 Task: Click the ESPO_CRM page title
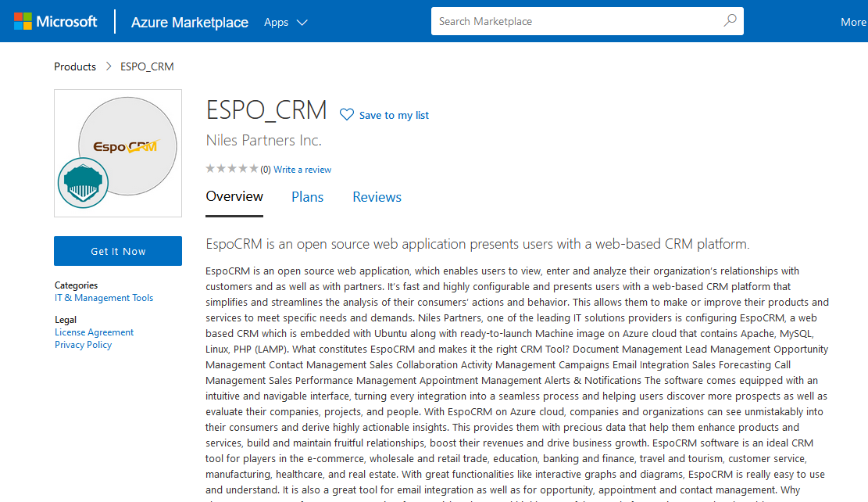pyautogui.click(x=266, y=109)
